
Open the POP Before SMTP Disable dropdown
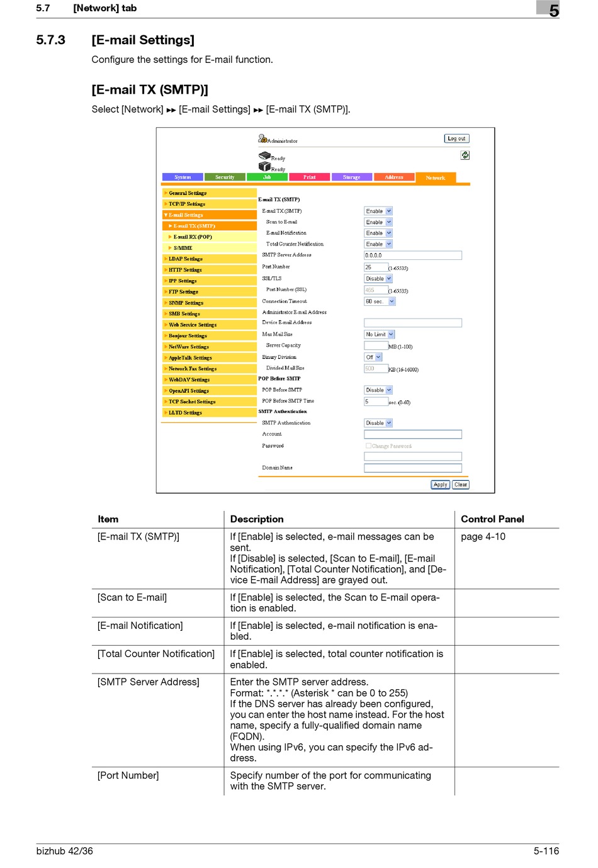(x=378, y=390)
